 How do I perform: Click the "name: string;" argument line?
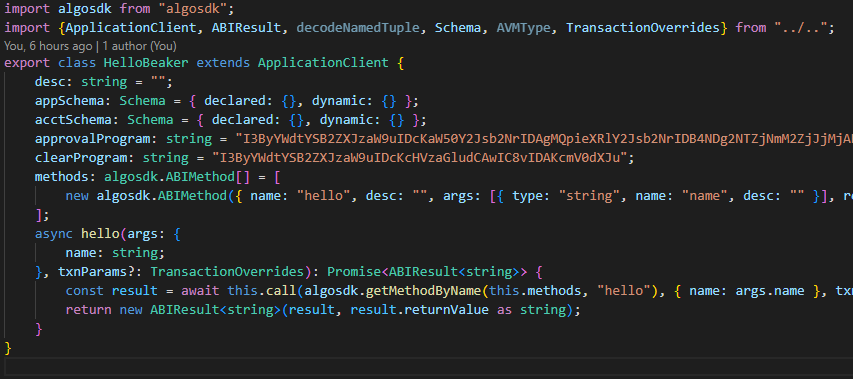pos(115,253)
